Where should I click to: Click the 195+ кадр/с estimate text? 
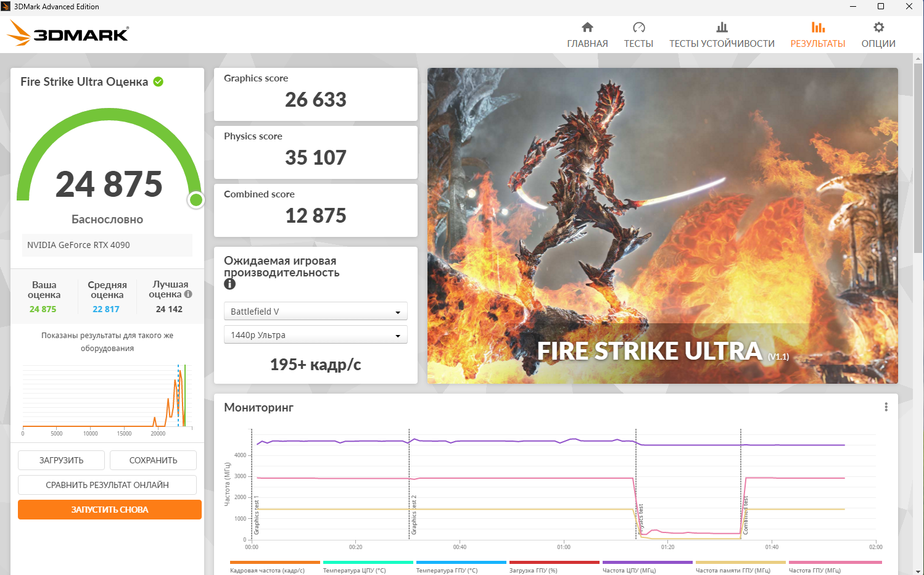point(315,365)
